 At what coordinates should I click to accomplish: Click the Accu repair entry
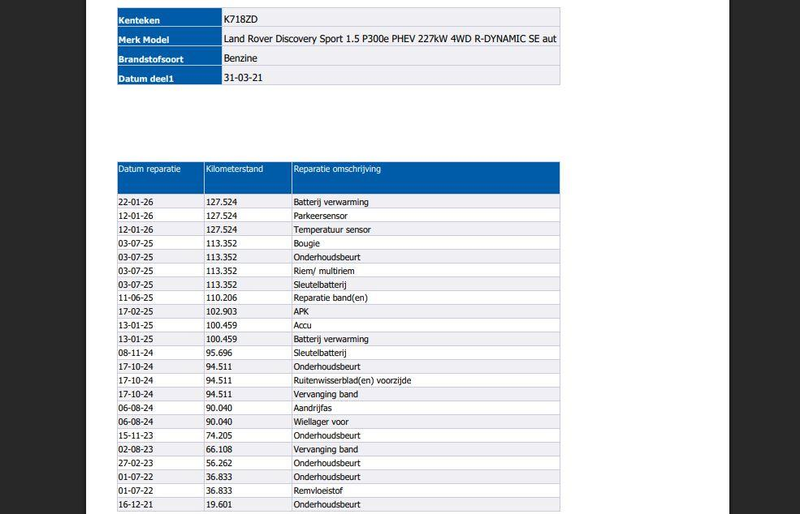click(303, 325)
